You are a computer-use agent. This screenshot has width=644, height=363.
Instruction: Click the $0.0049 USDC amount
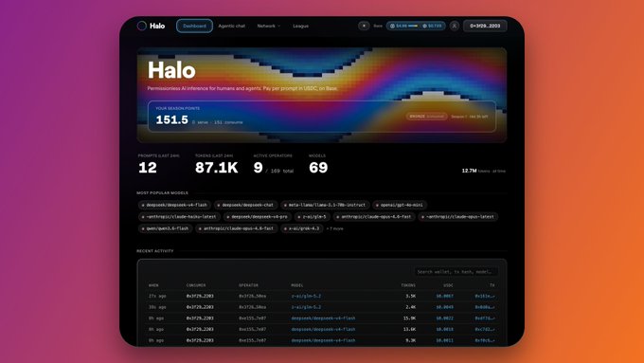444,307
